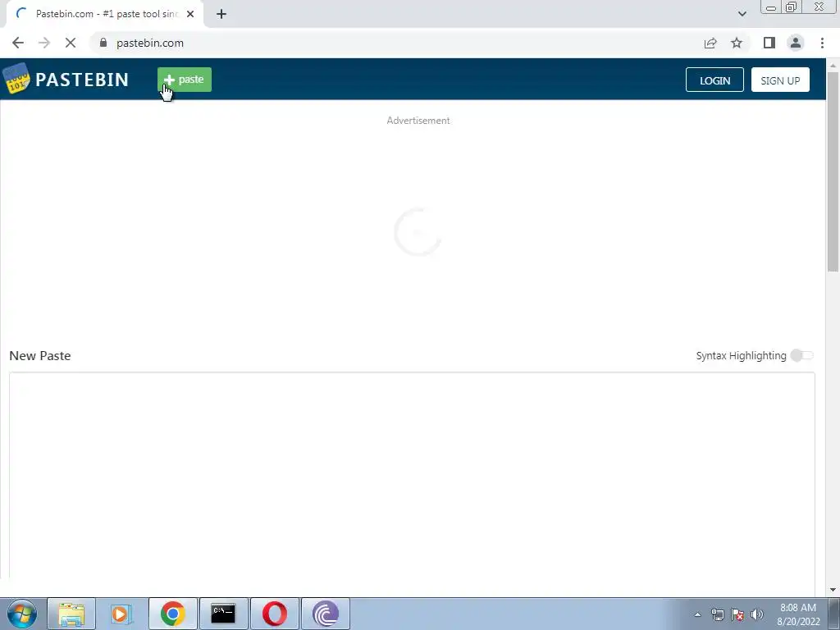Click the SIGN UP button

pos(780,80)
